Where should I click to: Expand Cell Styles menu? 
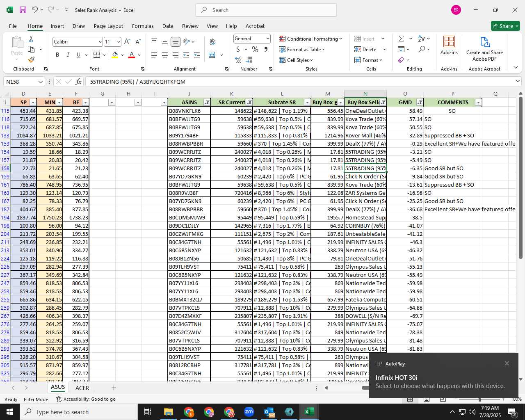296,60
